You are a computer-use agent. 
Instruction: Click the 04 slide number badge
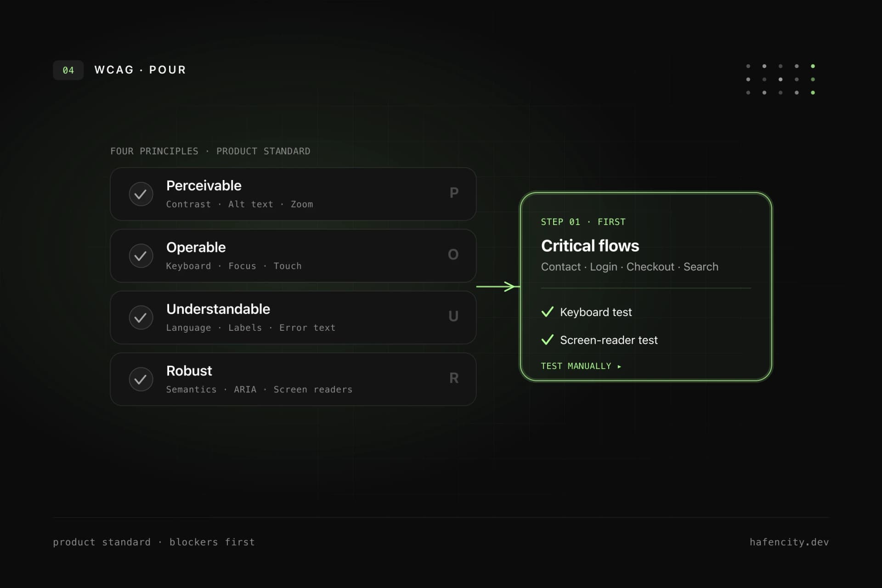pyautogui.click(x=68, y=70)
